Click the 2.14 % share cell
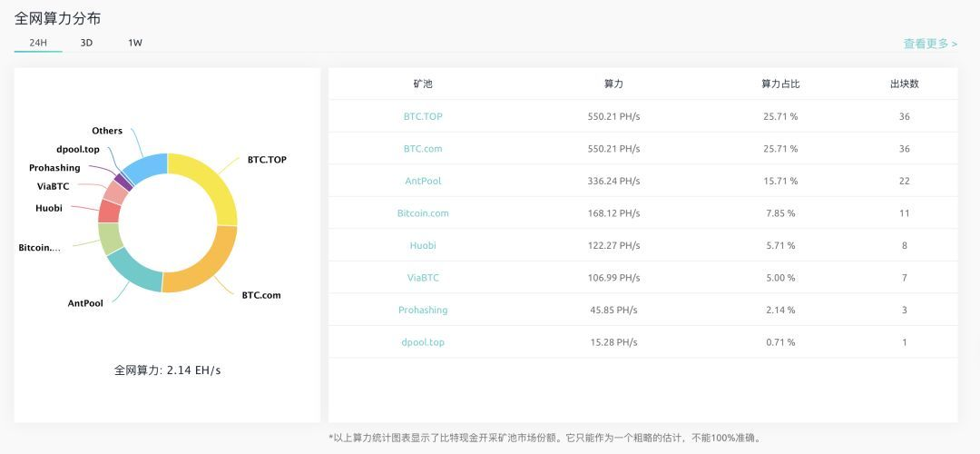 (x=780, y=310)
